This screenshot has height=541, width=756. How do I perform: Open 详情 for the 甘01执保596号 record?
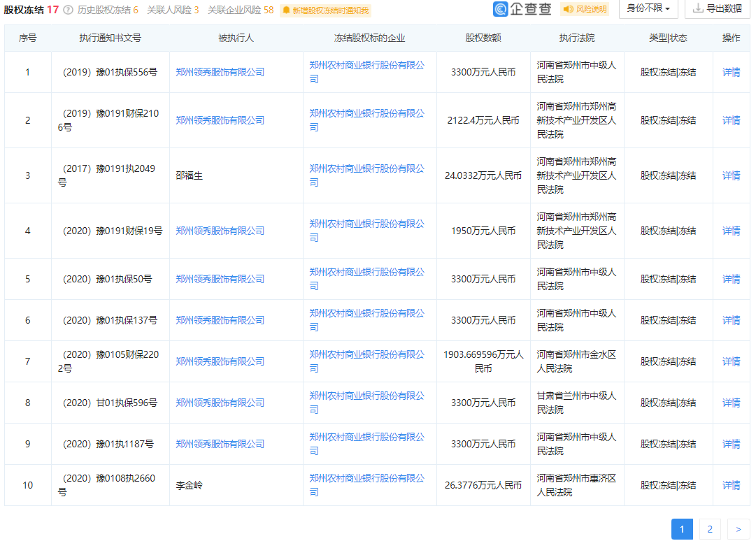tap(730, 402)
